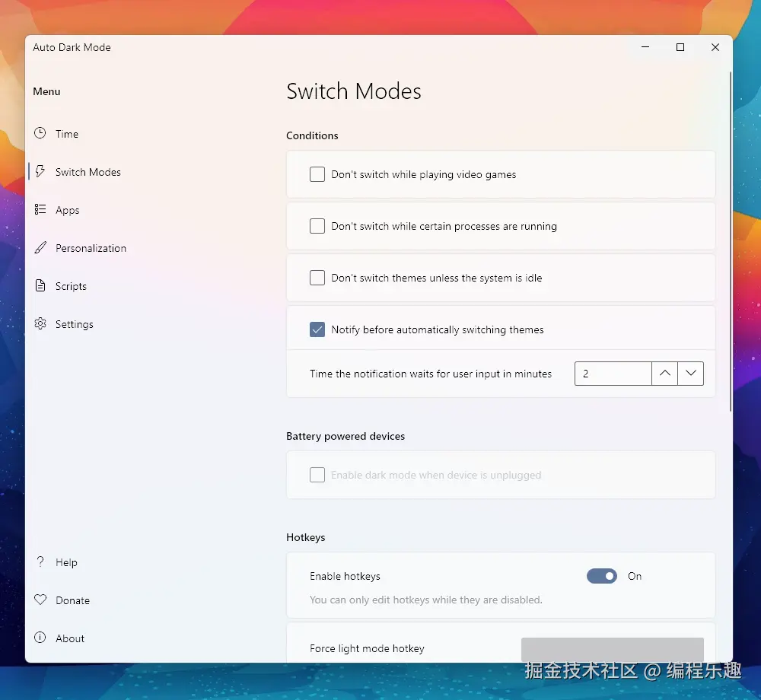This screenshot has width=761, height=700.
Task: Maximize the Auto Dark Mode window
Action: (680, 47)
